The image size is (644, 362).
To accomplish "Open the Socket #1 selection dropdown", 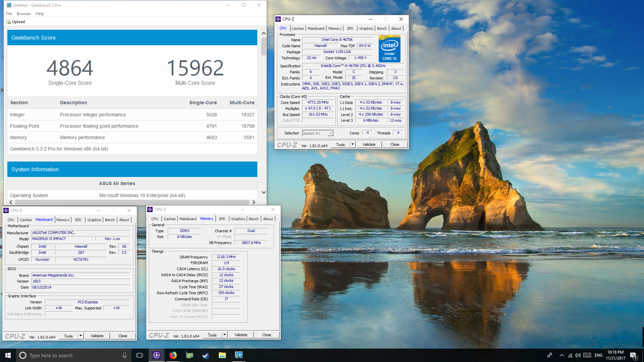I will (x=318, y=133).
